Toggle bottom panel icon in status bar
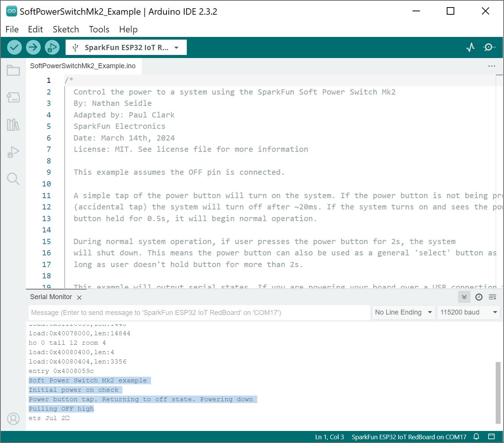 coord(491,437)
